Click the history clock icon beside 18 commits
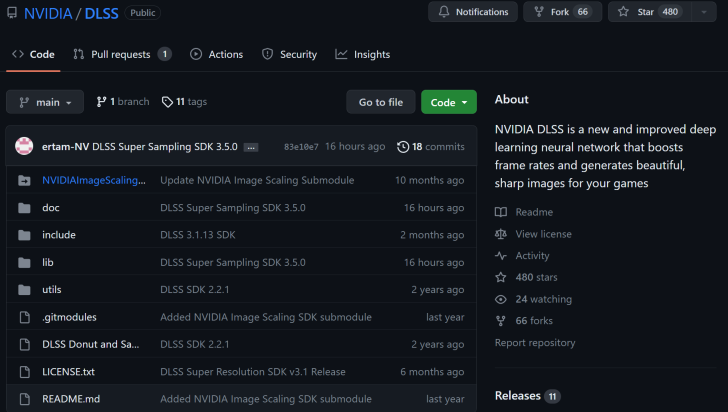The width and height of the screenshot is (728, 412). (403, 147)
